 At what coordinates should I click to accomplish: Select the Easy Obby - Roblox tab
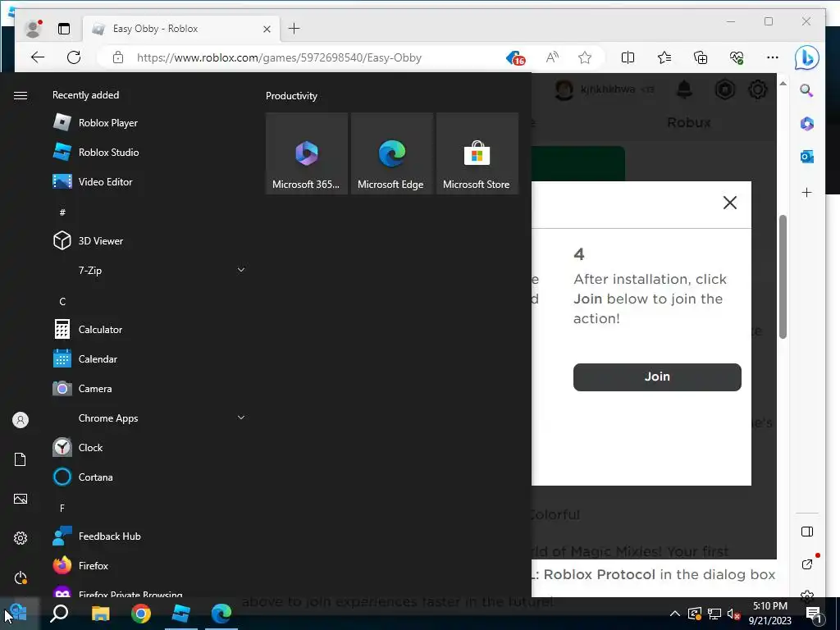(x=182, y=29)
